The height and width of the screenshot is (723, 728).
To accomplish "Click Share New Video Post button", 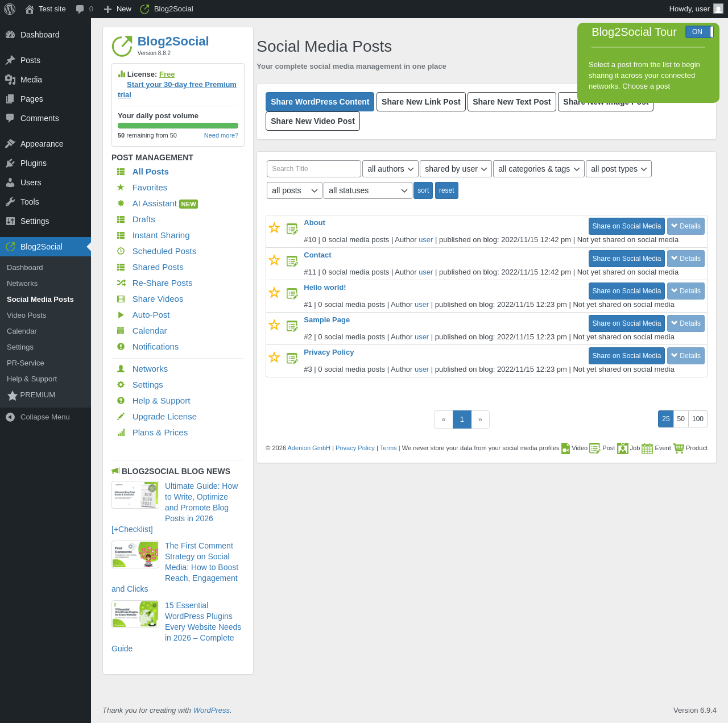I will tap(313, 121).
